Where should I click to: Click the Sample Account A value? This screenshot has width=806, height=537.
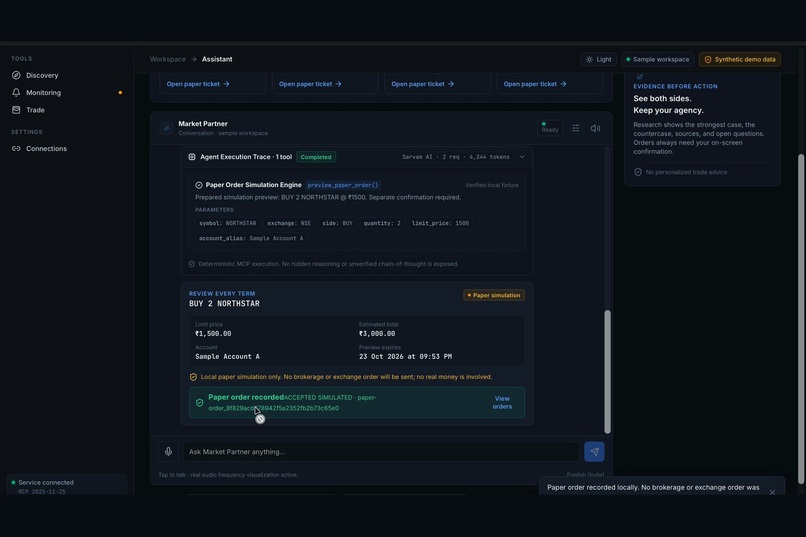pos(227,357)
